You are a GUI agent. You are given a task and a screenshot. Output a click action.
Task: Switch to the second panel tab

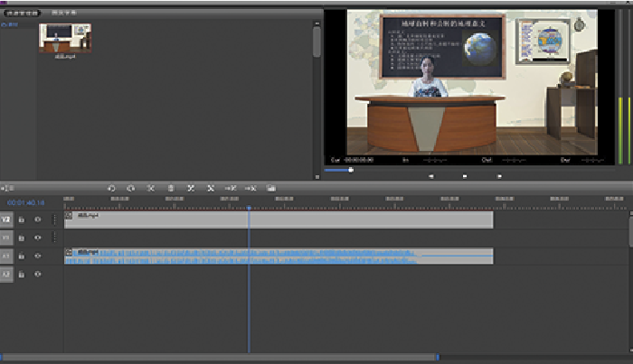(x=62, y=14)
